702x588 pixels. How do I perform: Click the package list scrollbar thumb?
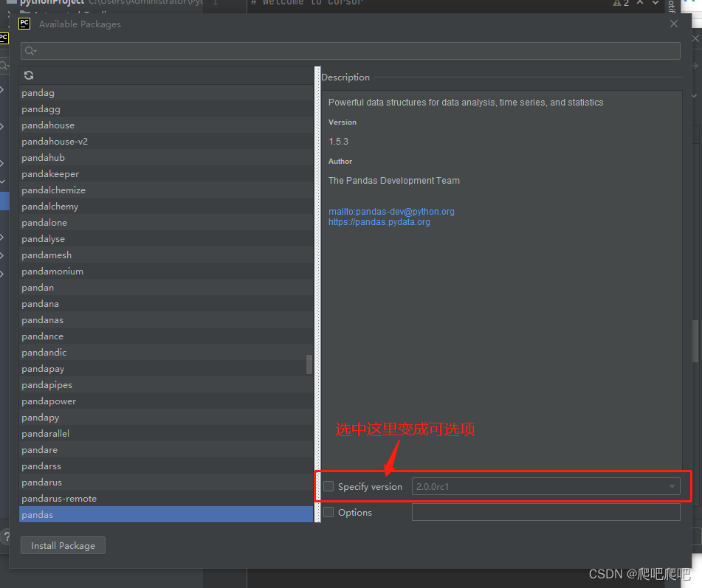pos(309,364)
